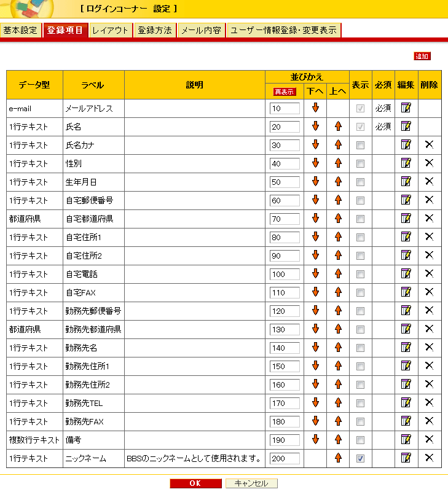Select the 勤務先住所1 label cell

[x=93, y=366]
